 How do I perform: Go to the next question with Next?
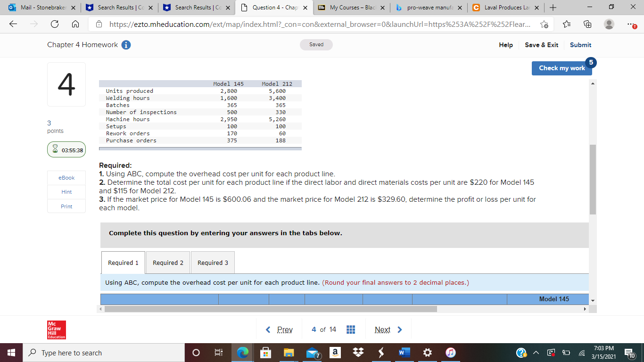388,329
